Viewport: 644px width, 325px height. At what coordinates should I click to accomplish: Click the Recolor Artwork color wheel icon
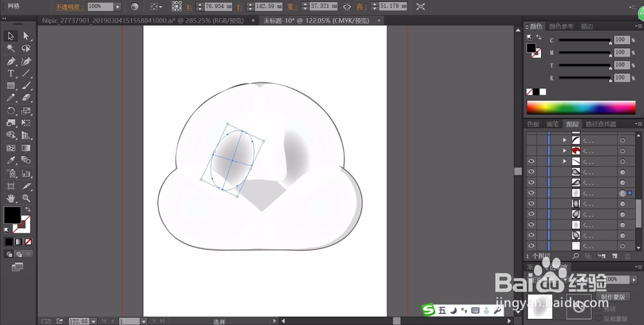[135, 6]
